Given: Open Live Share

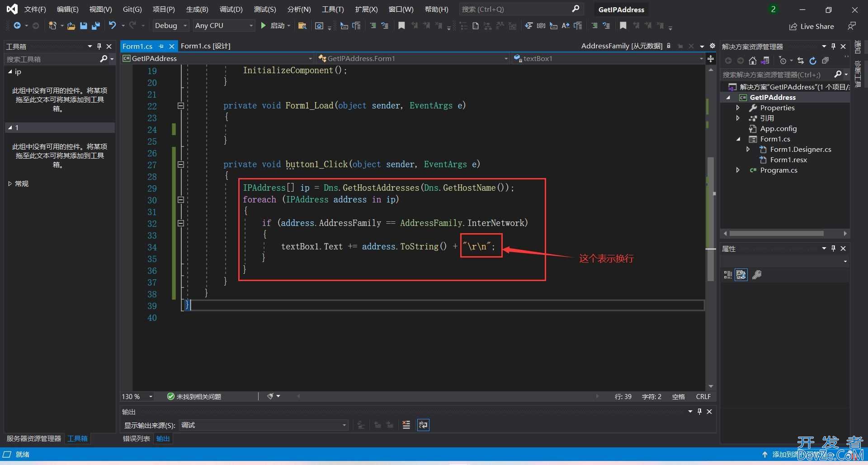Looking at the screenshot, I should tap(812, 26).
